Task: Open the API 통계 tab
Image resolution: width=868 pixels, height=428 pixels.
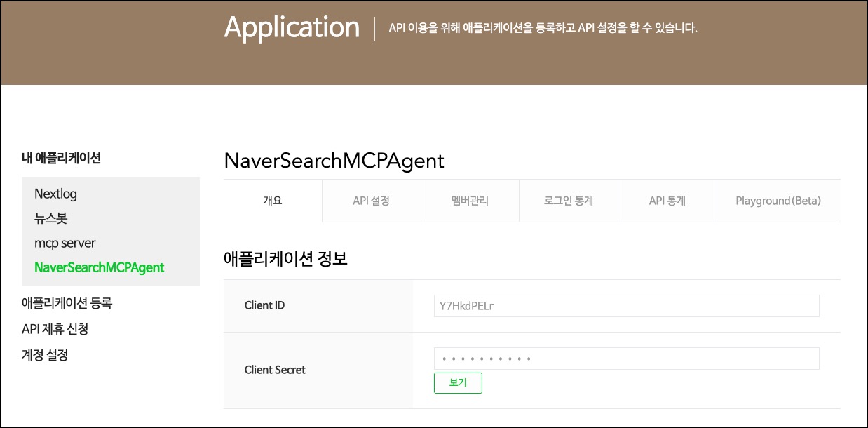Action: [667, 201]
